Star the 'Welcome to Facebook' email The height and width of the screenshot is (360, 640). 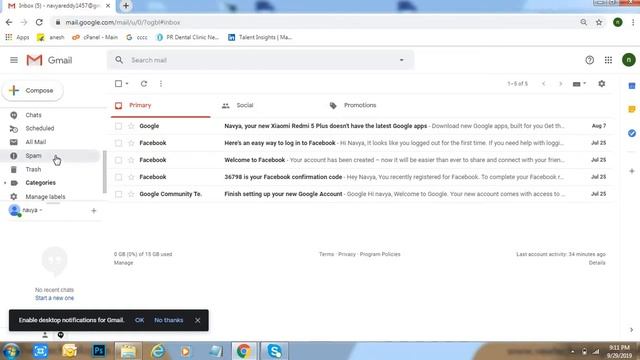[x=131, y=160]
